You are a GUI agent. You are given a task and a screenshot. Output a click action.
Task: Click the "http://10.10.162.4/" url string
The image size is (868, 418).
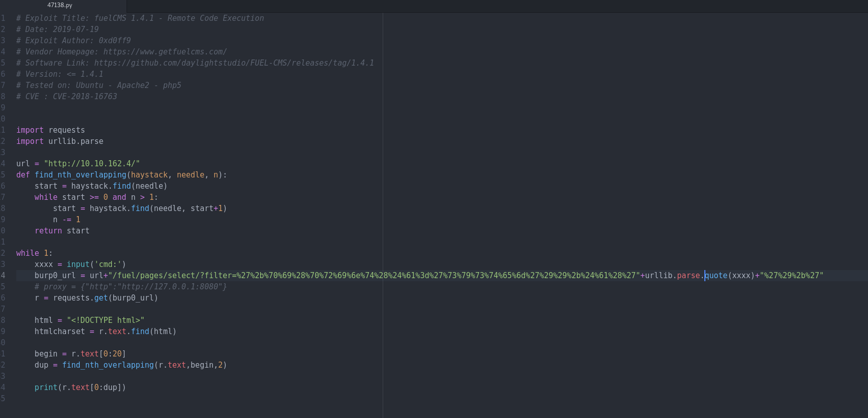[92, 164]
